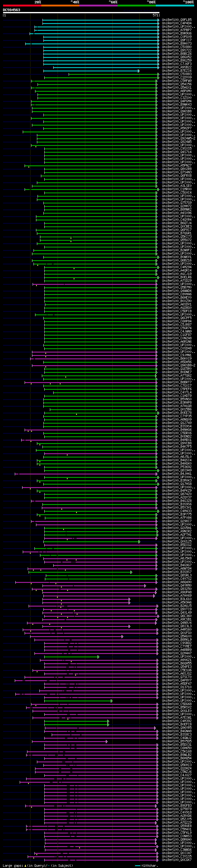
Task: Click the UniRef100_Q5AGX1 label
Action: pos(177,88)
